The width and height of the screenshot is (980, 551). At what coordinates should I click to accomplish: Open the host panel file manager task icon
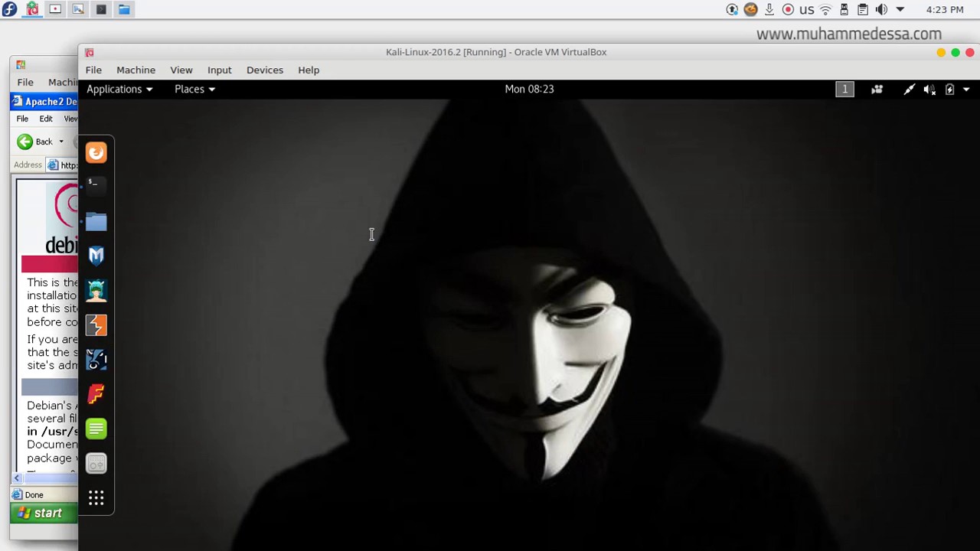coord(124,9)
